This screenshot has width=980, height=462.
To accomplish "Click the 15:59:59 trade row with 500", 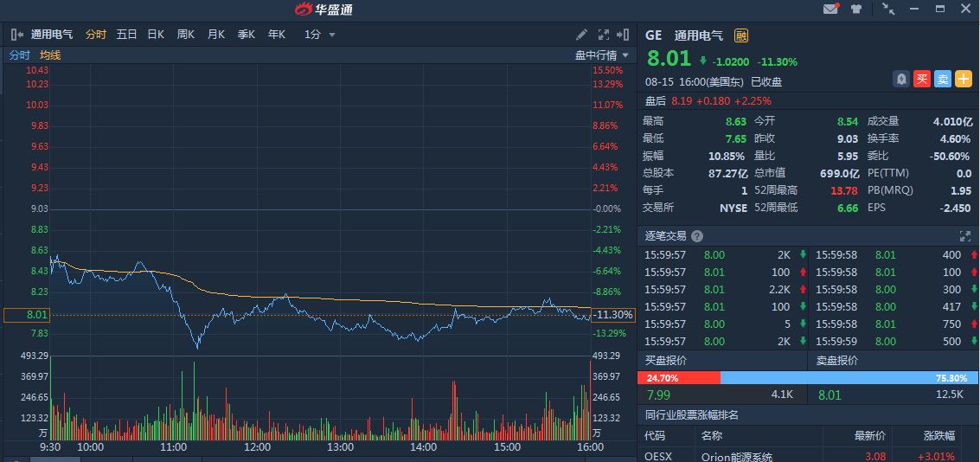I will pyautogui.click(x=894, y=342).
